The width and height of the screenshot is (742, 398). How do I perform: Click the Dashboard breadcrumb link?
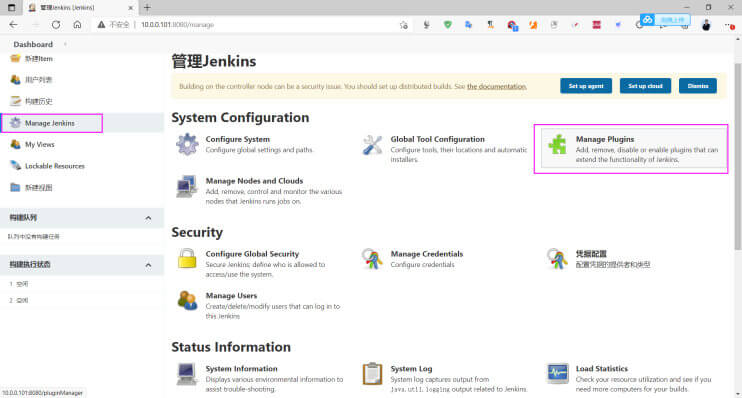(33, 44)
